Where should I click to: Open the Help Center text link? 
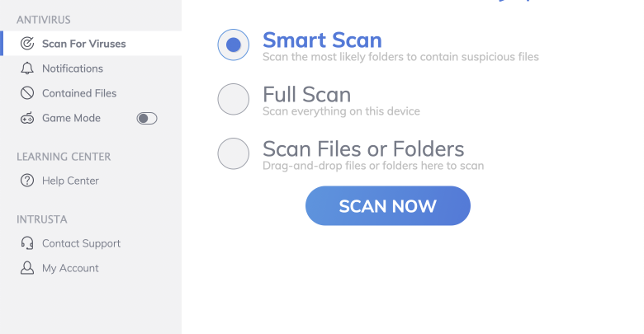70,181
